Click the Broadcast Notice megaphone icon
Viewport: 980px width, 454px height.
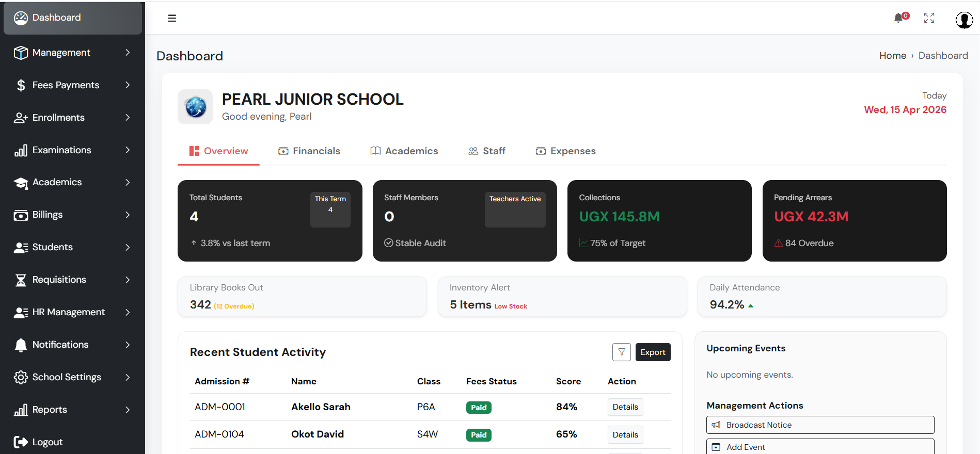[x=716, y=425]
